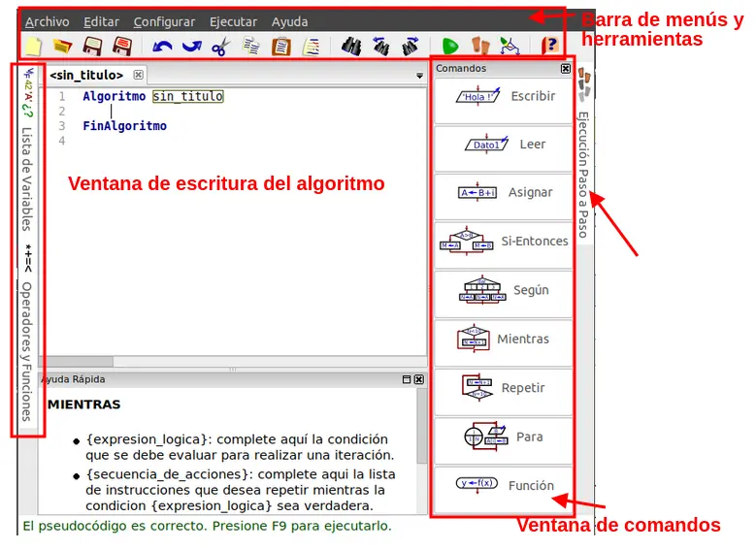
Task: Insert the Si-Entonces command
Action: tap(504, 245)
